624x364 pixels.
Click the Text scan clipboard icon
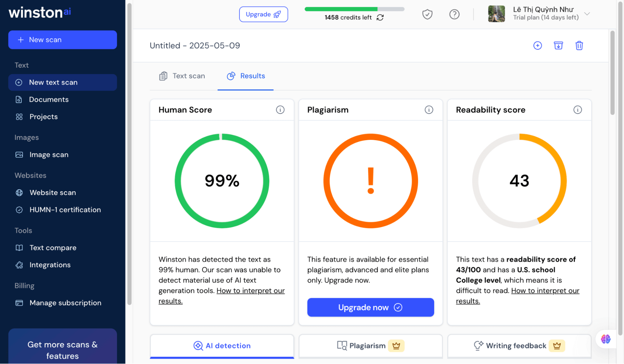click(x=163, y=76)
